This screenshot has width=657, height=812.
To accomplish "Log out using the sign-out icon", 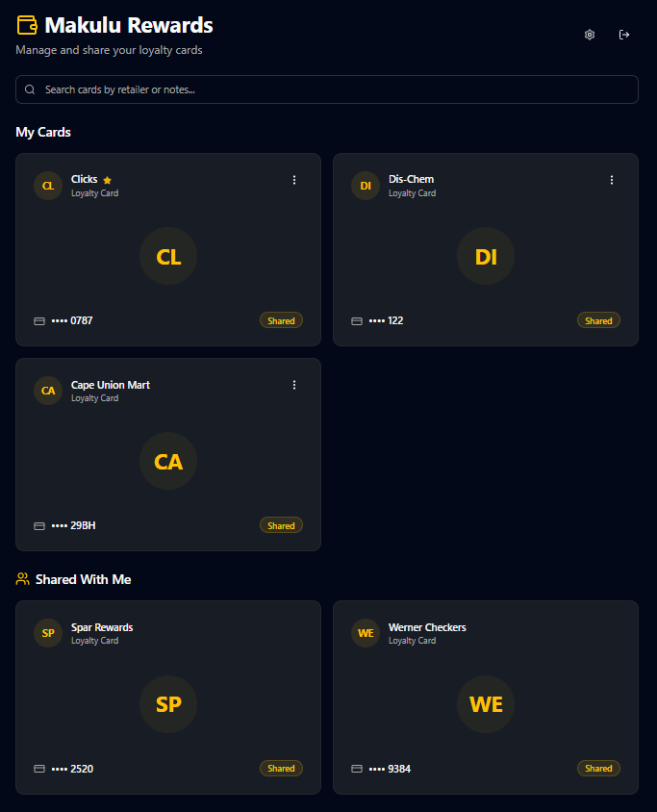I will pos(624,35).
